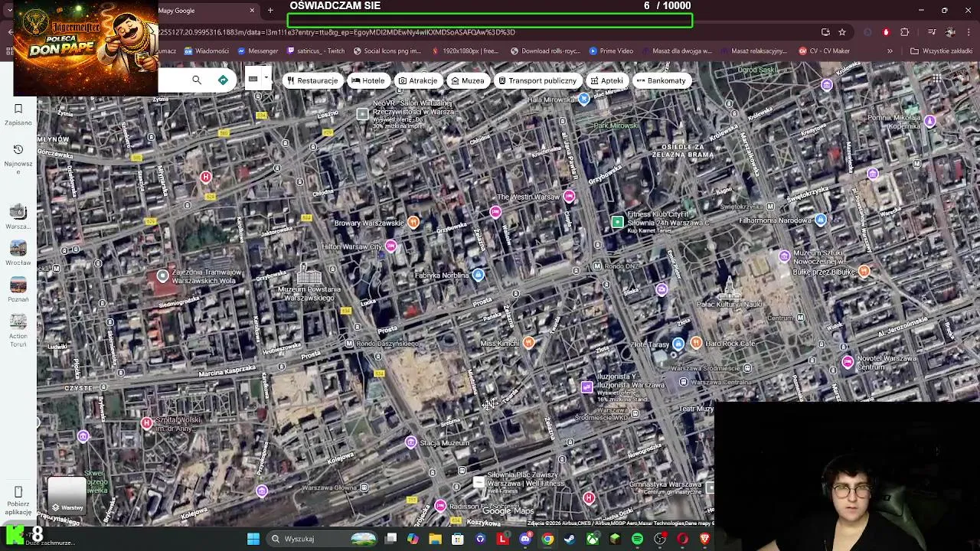The width and height of the screenshot is (980, 551).
Task: Open directions with the blue arrow icon
Action: [x=223, y=80]
